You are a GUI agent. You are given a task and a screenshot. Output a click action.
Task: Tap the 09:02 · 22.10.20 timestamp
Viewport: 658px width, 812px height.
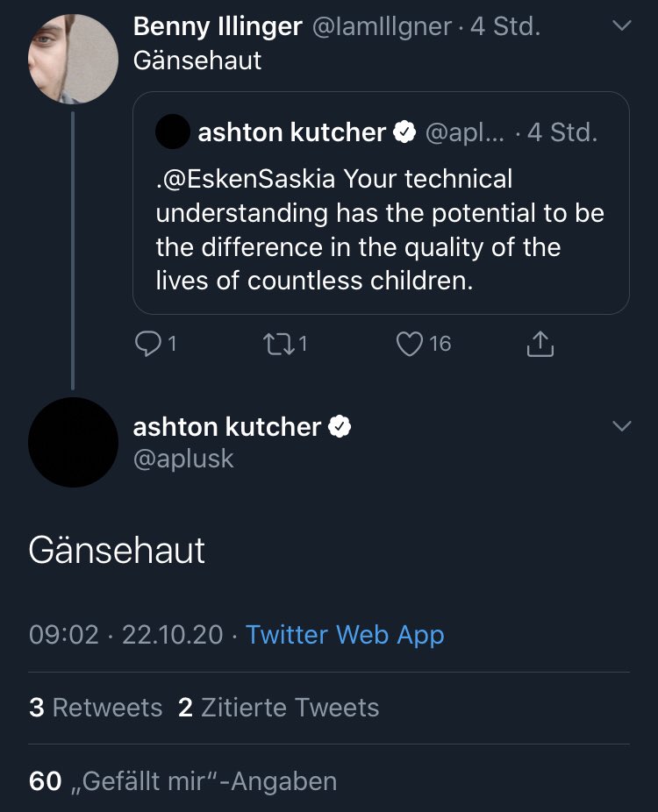point(126,635)
